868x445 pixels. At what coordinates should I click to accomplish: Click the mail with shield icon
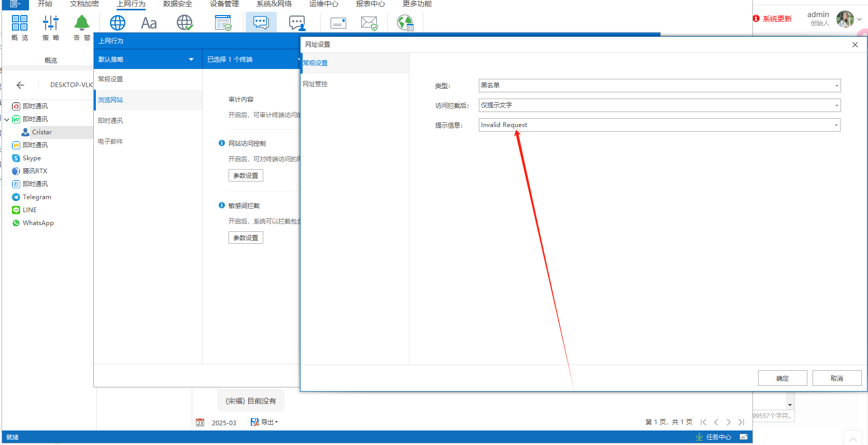(x=369, y=23)
